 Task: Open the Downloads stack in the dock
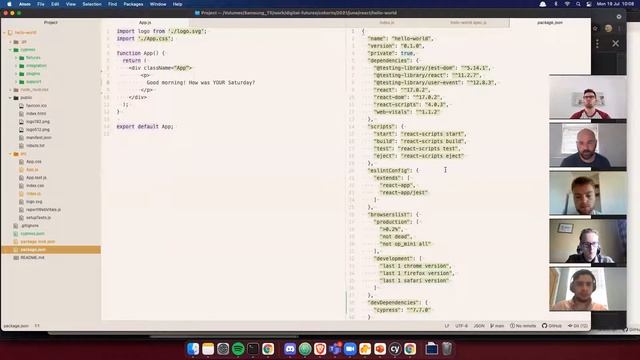point(431,349)
